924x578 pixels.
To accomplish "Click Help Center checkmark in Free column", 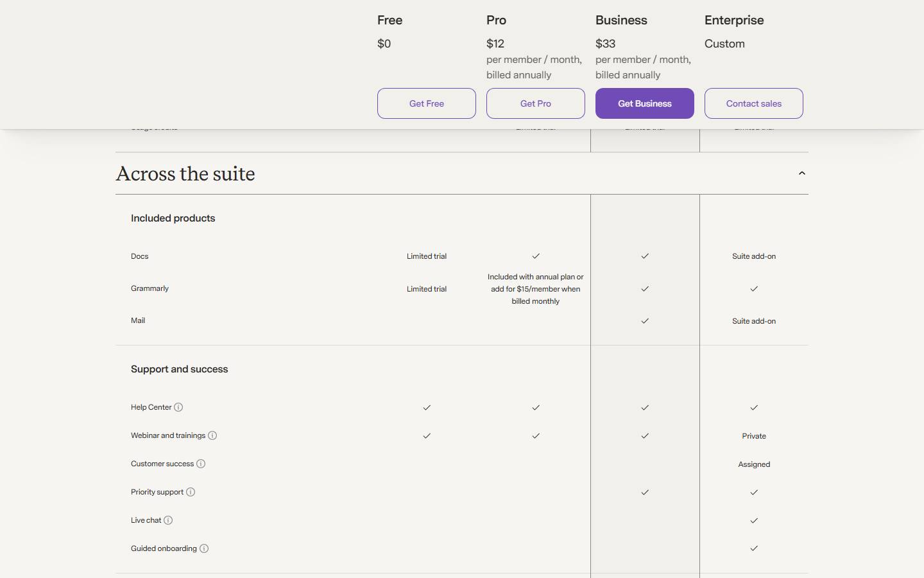I will coord(427,408).
